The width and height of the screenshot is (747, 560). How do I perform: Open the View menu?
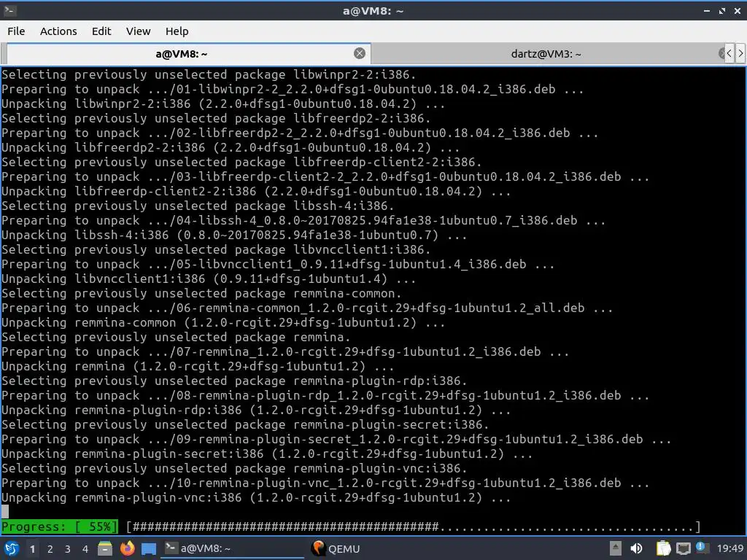[x=138, y=31]
